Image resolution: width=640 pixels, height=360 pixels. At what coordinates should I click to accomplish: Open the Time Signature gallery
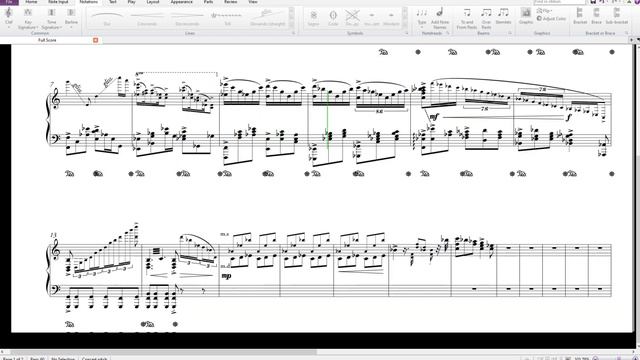51,19
